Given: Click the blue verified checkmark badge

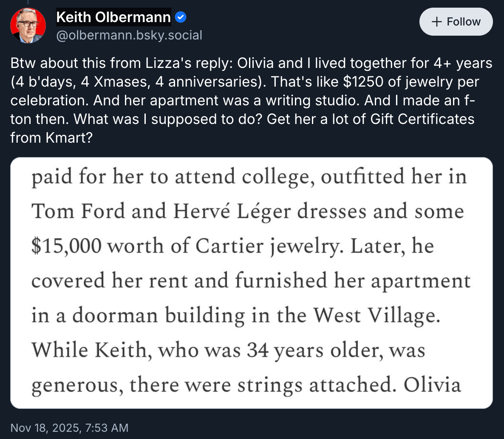Looking at the screenshot, I should click(181, 17).
